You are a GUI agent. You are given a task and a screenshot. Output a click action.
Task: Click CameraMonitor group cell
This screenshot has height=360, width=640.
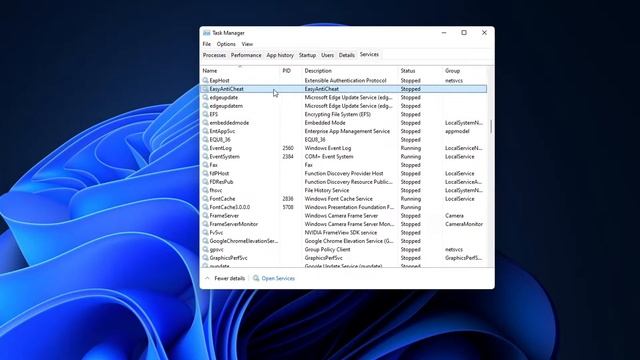pyautogui.click(x=464, y=224)
